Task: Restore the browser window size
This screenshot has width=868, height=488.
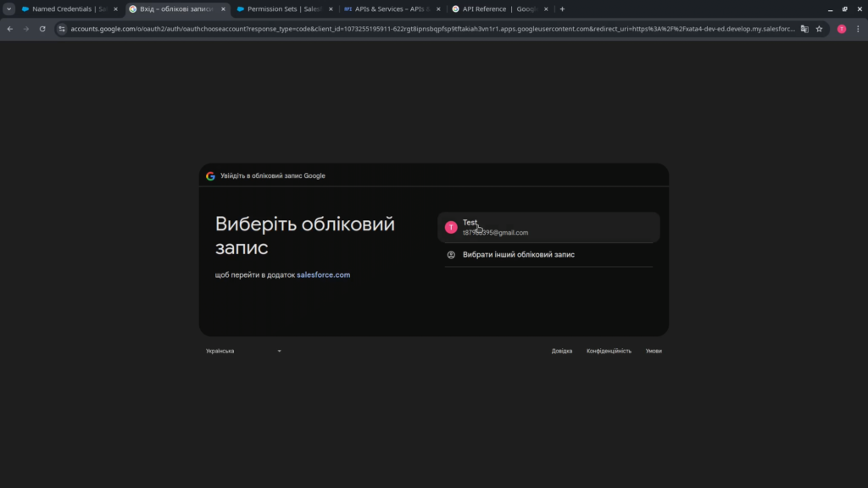Action: [x=845, y=8]
